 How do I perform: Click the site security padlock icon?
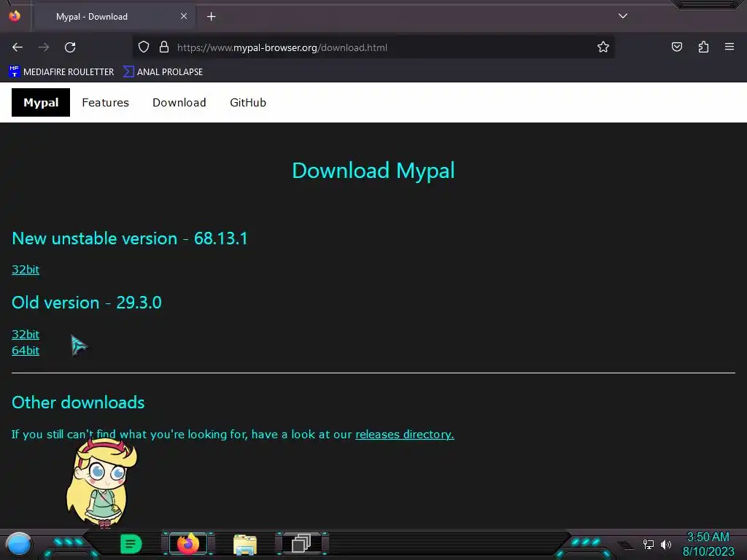point(164,47)
